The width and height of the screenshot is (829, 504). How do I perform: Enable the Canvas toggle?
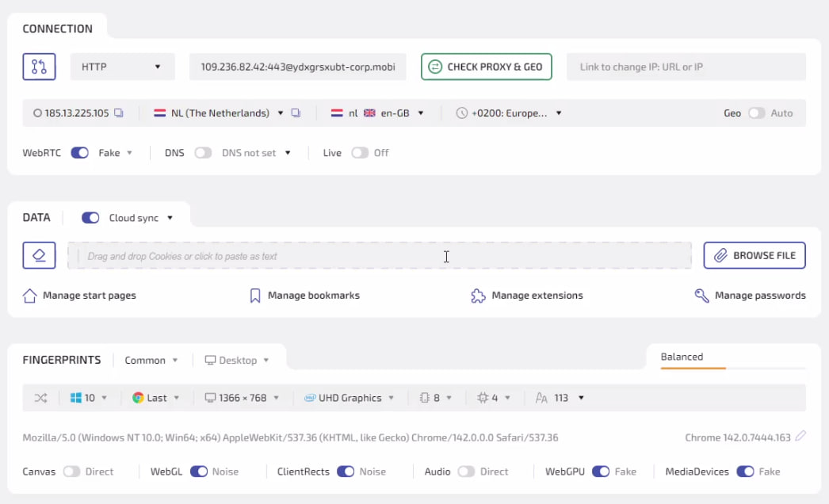71,472
